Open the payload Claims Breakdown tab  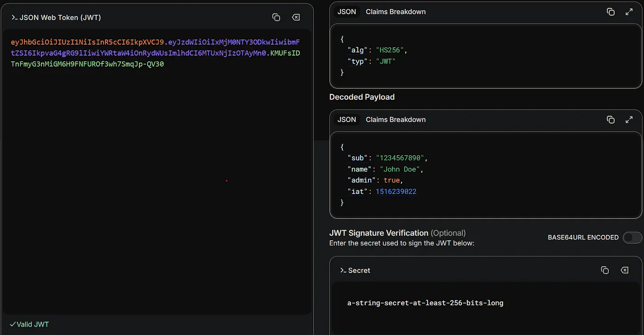(396, 119)
